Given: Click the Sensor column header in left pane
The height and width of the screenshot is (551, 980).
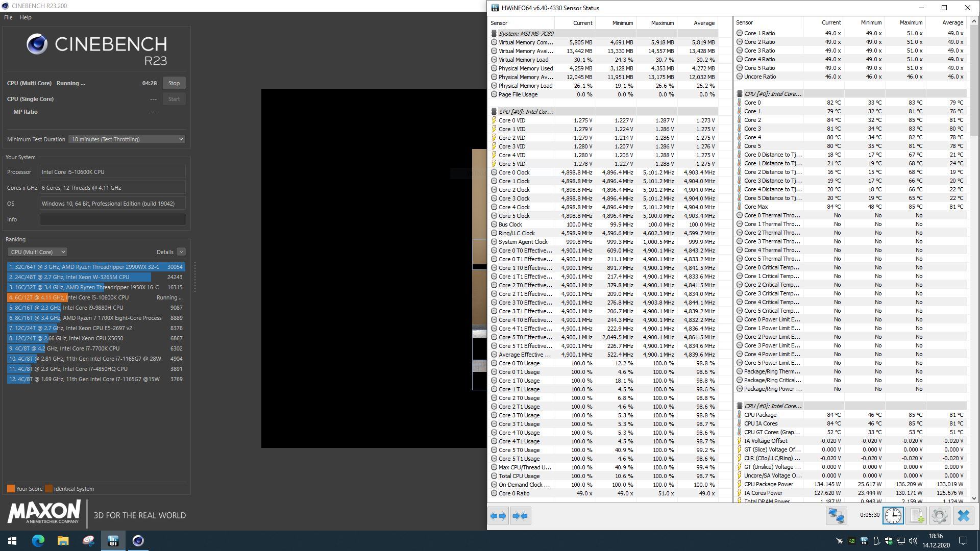Looking at the screenshot, I should pos(521,23).
